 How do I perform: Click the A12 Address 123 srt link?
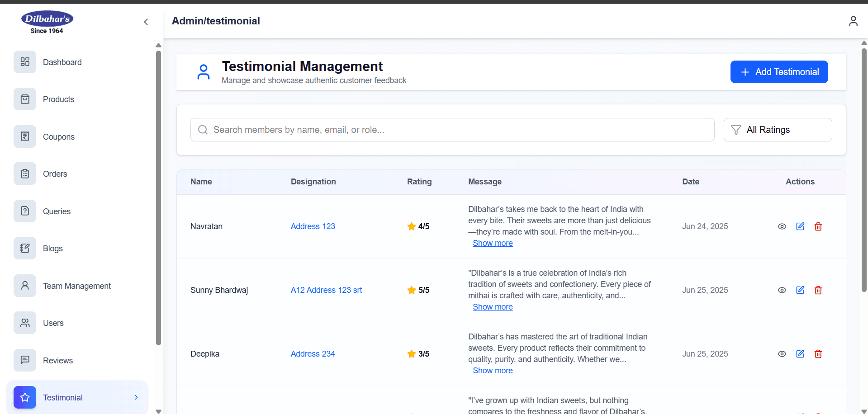327,290
